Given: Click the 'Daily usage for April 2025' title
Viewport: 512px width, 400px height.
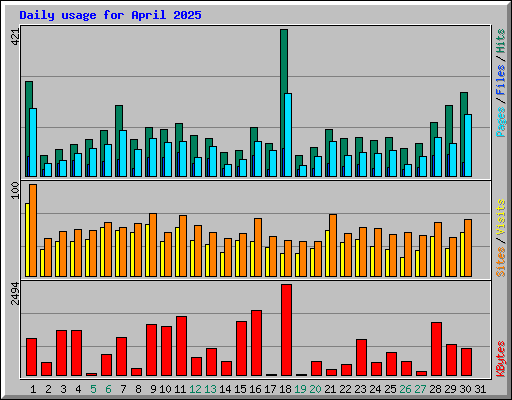Looking at the screenshot, I should 110,15.
